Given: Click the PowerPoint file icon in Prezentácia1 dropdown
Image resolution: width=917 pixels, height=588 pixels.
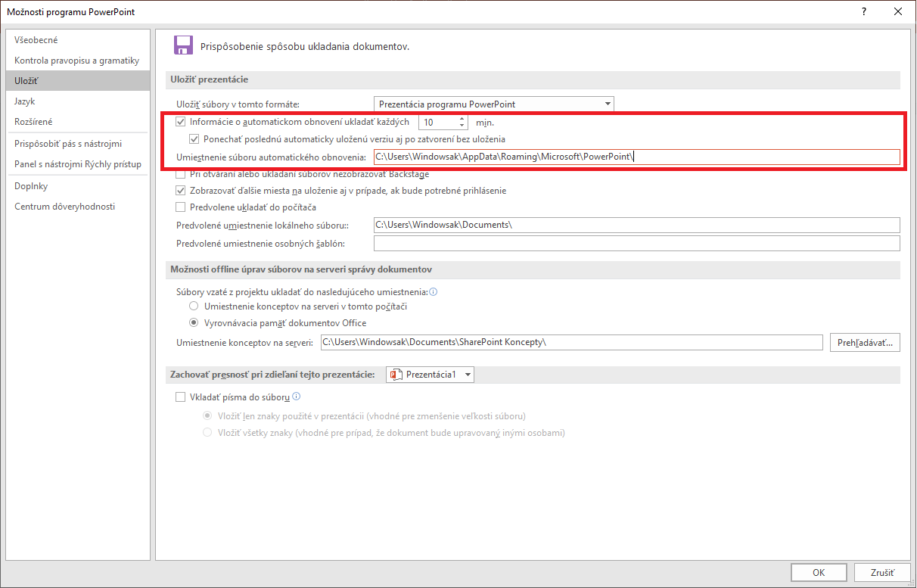Looking at the screenshot, I should pyautogui.click(x=395, y=375).
